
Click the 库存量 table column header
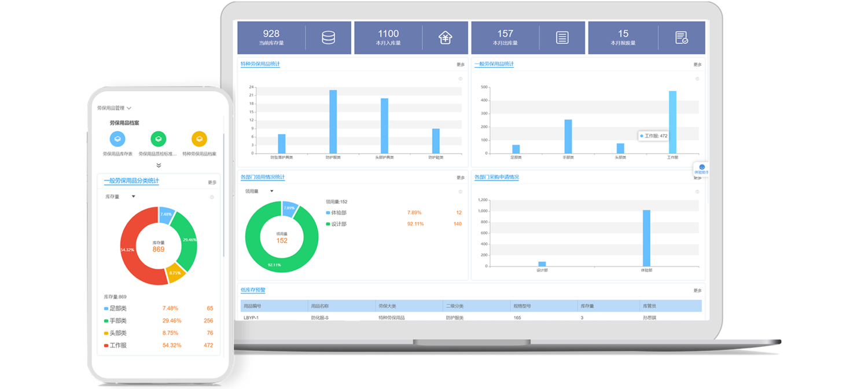588,306
